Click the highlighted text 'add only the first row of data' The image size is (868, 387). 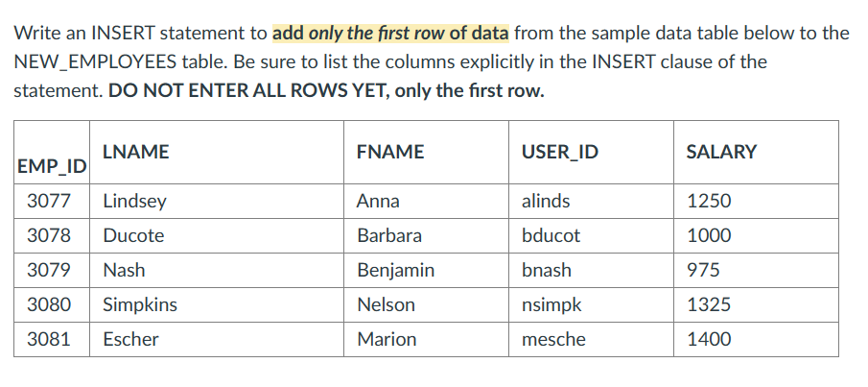tap(390, 34)
